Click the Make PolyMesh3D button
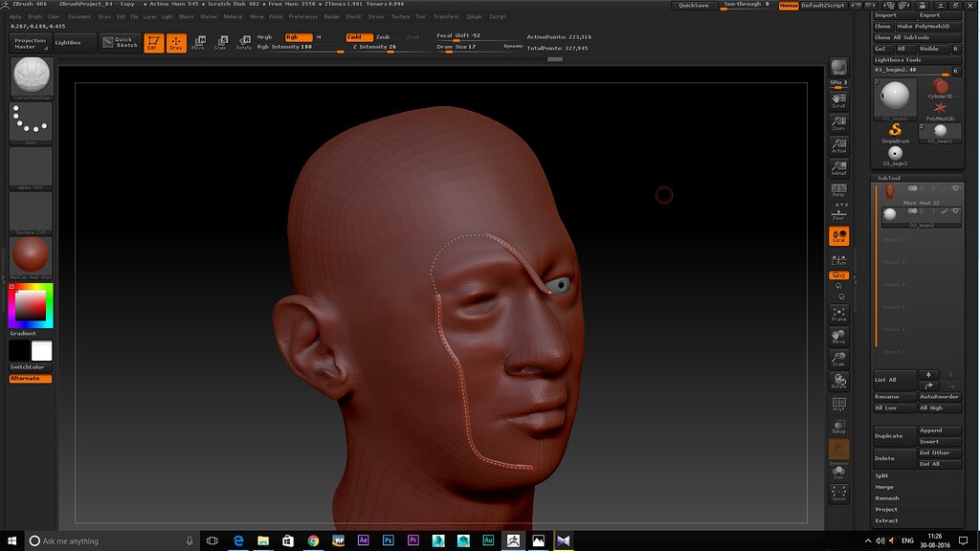Image resolution: width=980 pixels, height=551 pixels. pyautogui.click(x=923, y=26)
